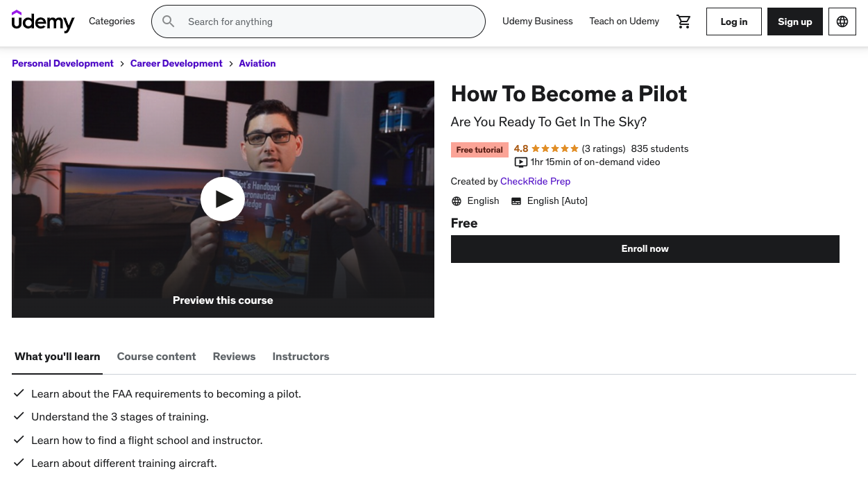The height and width of the screenshot is (478, 868).
Task: Click the star rating display
Action: (555, 148)
